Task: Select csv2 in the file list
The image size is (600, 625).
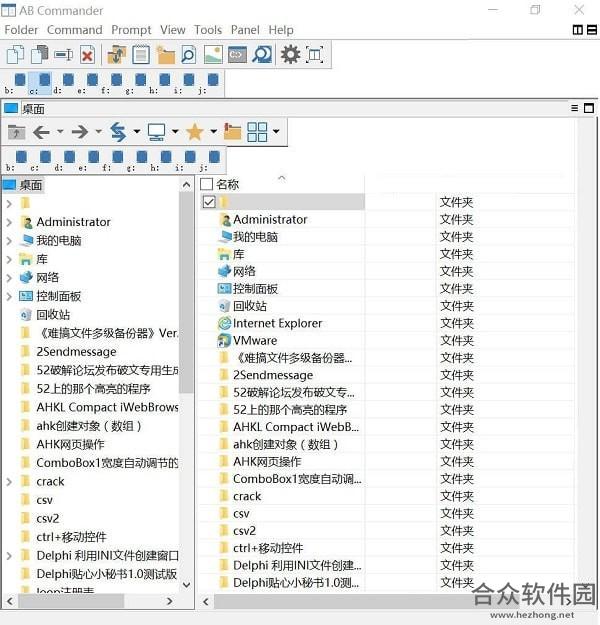Action: (244, 531)
